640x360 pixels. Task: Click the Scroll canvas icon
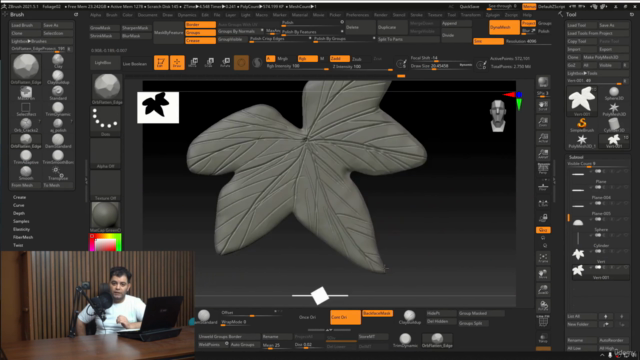[543, 106]
